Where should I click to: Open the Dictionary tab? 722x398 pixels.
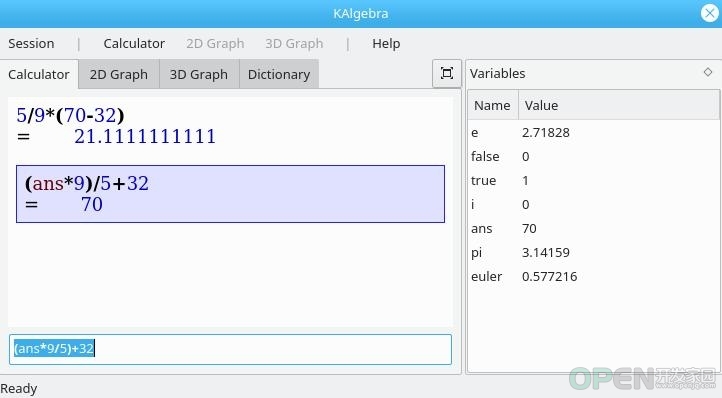(279, 74)
